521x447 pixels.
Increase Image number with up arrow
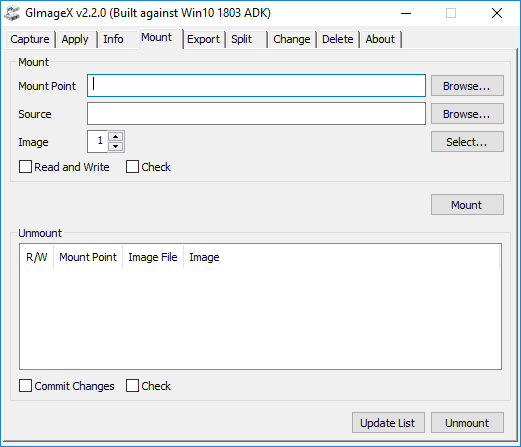(116, 137)
